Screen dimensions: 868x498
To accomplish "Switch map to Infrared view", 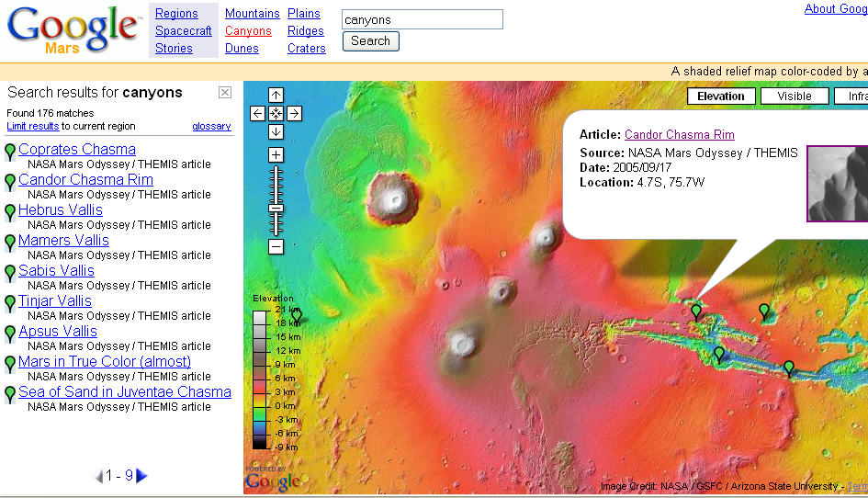I will click(852, 96).
